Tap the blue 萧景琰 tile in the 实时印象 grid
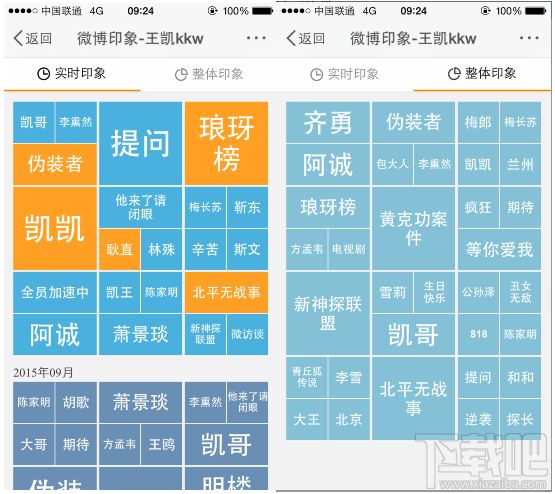 [141, 334]
